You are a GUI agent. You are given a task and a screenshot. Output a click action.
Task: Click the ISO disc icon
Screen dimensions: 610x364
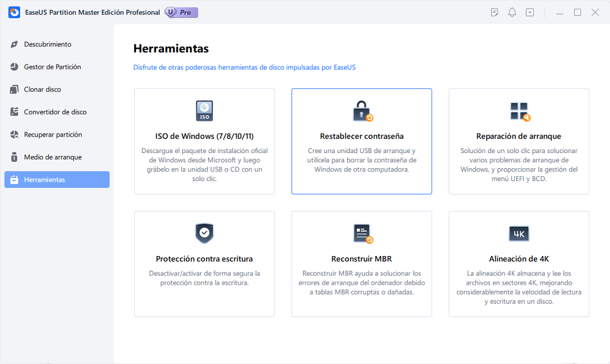pyautogui.click(x=204, y=111)
